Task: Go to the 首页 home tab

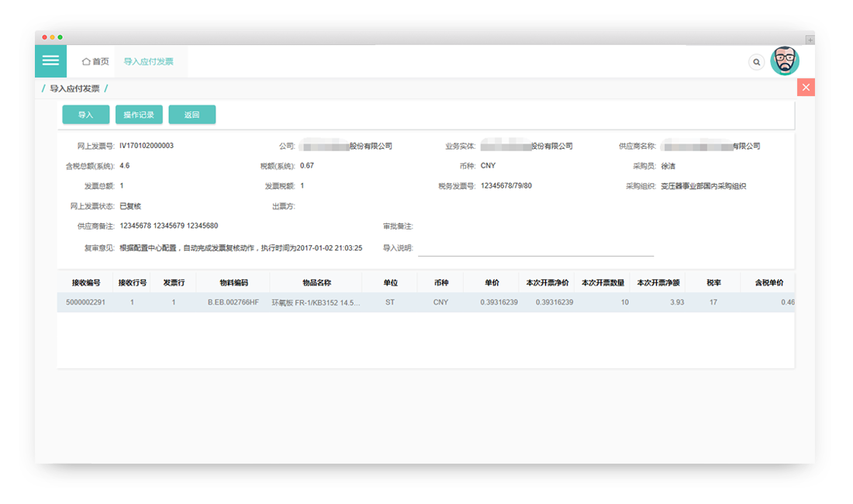Action: pos(95,61)
